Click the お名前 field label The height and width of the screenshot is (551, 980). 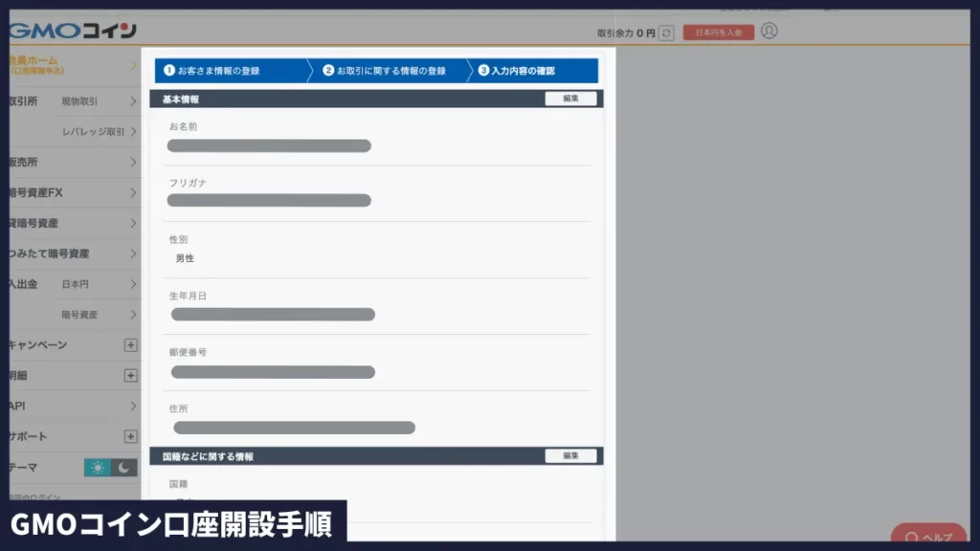[183, 126]
